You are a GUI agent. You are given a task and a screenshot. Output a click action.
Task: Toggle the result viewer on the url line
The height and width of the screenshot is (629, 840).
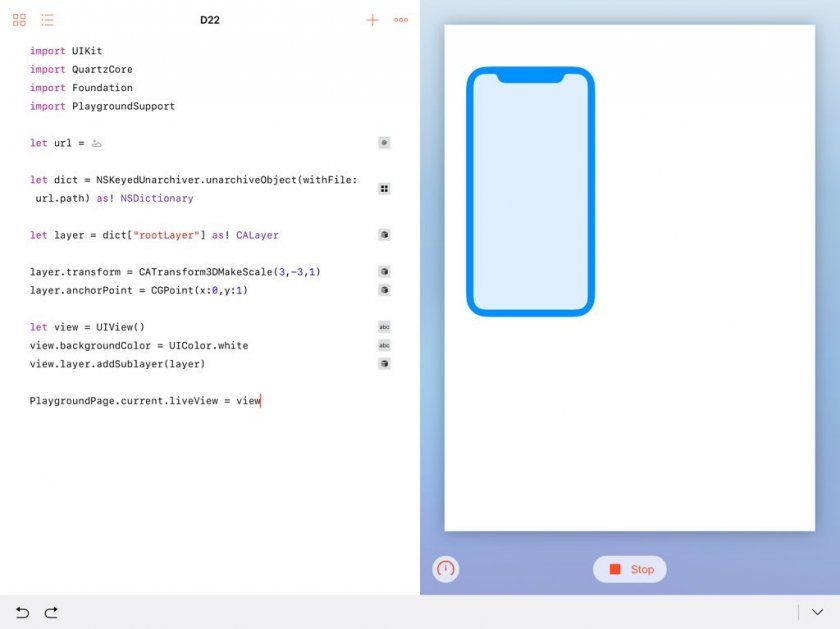(x=384, y=142)
